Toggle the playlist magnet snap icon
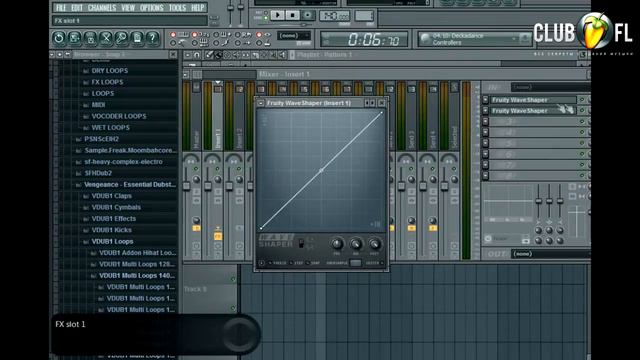The width and height of the screenshot is (640, 360). point(197,55)
